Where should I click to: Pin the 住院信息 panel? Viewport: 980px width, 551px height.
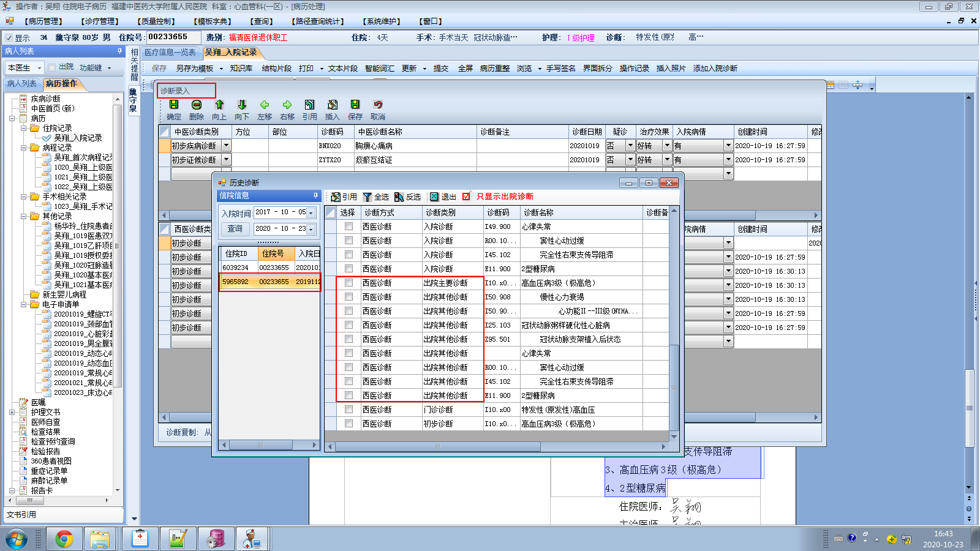pos(315,196)
